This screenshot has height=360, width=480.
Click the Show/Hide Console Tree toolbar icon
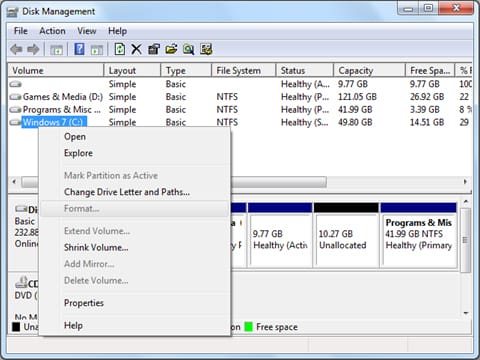point(56,50)
